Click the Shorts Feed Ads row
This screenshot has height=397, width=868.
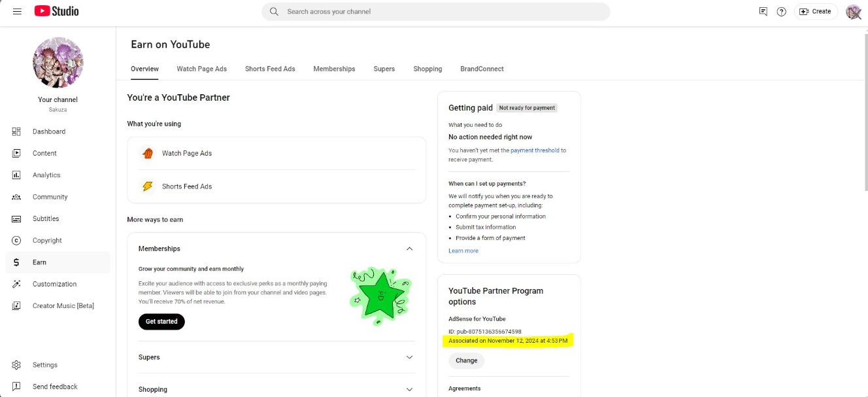pos(276,186)
